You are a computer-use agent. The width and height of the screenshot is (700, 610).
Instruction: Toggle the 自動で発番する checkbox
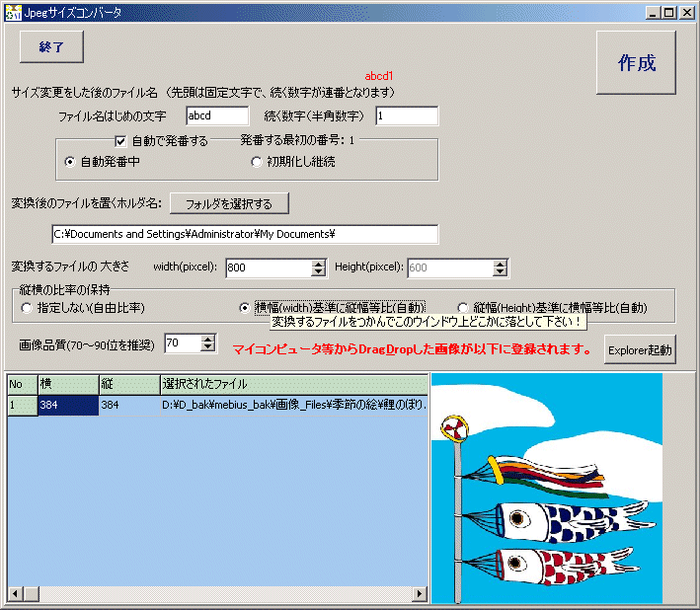tap(121, 141)
